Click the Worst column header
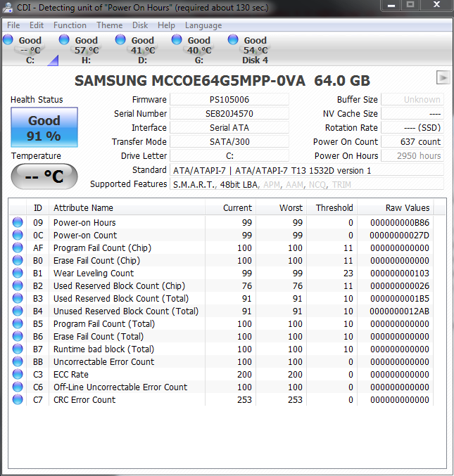The width and height of the screenshot is (454, 476). [x=282, y=208]
